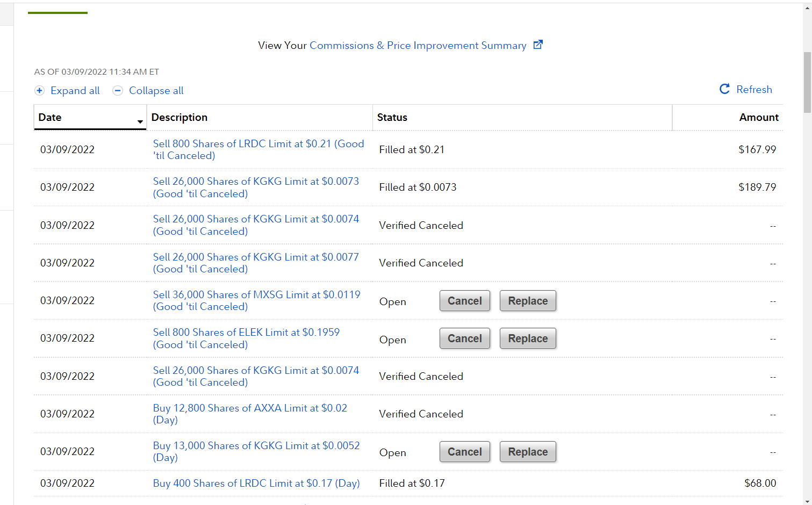Click the minus icon for Collapse all
This screenshot has width=812, height=505.
click(118, 91)
